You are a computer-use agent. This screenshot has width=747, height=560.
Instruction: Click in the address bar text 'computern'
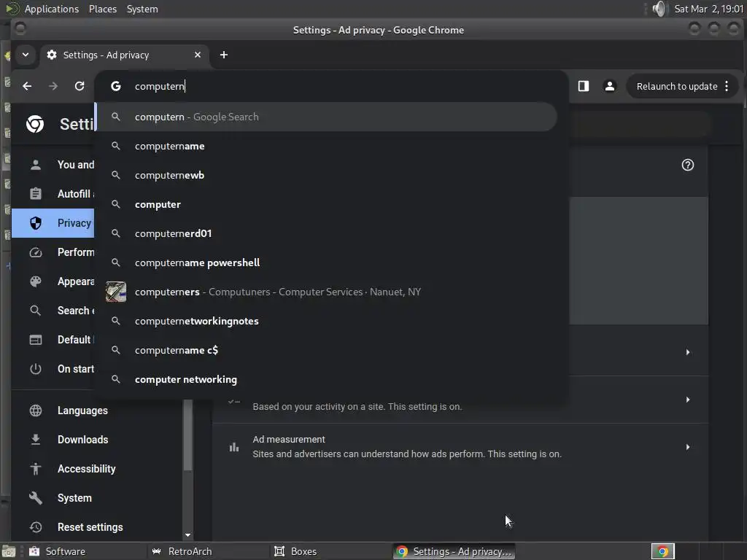tap(160, 86)
